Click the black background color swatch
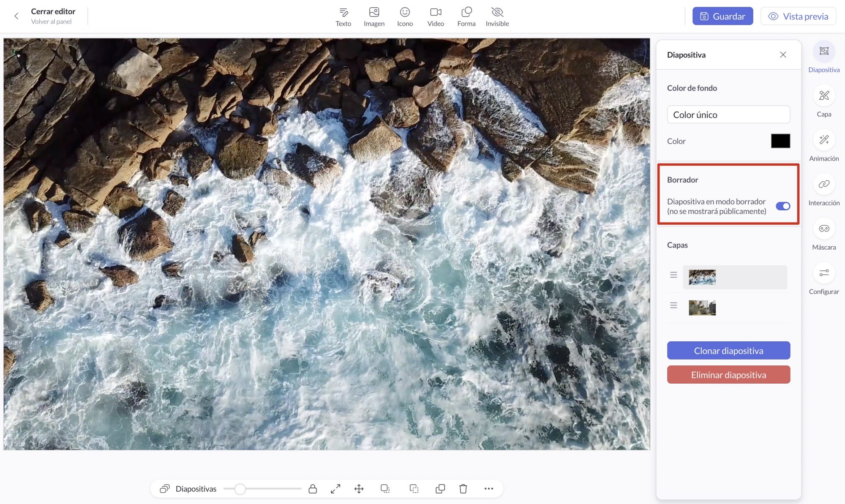Image resolution: width=845 pixels, height=504 pixels. point(780,141)
